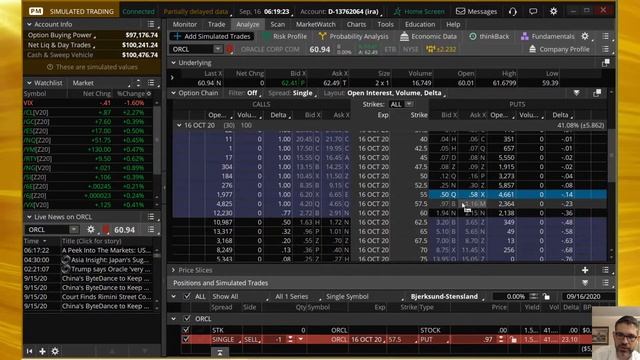Click the gadget add plus icon at sidebar bottom
Image resolution: width=640 pixels, height=360 pixels.
(42, 351)
